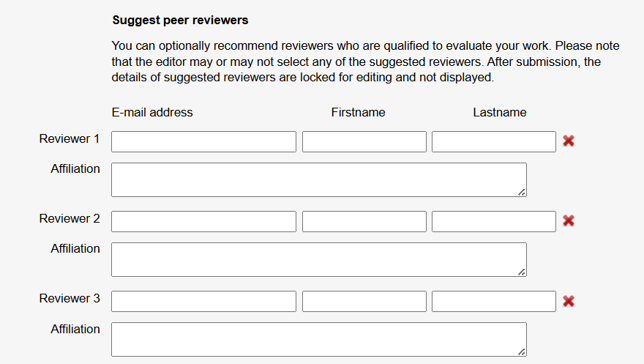Remove Reviewer 3 with the red X
The image size is (644, 364).
(569, 301)
